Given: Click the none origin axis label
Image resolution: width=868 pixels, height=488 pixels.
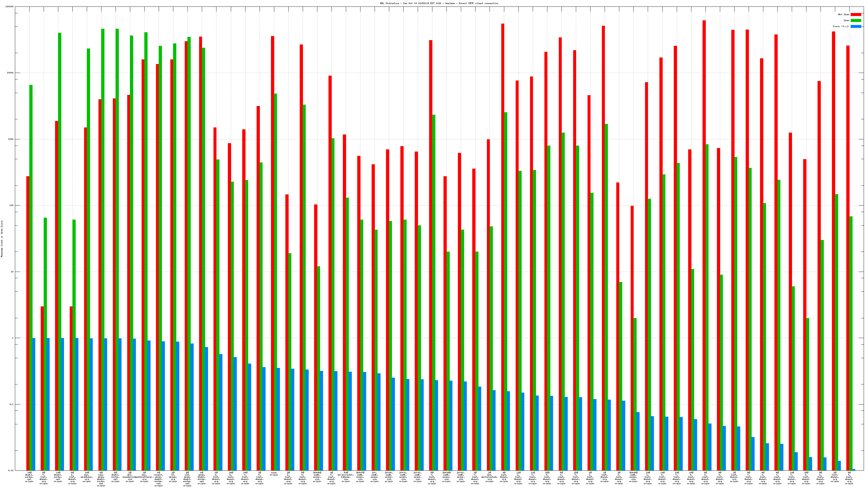Looking at the screenshot, I should (274, 474).
